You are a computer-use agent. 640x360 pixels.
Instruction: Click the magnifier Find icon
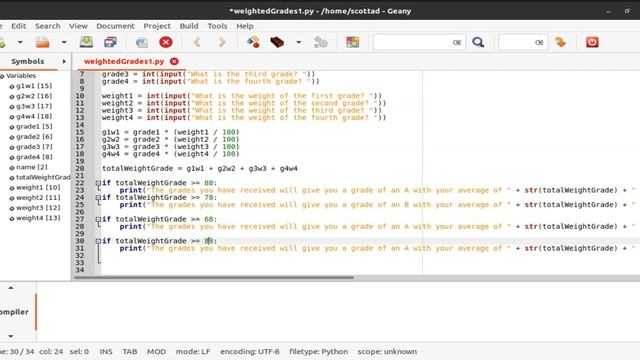tap(478, 42)
